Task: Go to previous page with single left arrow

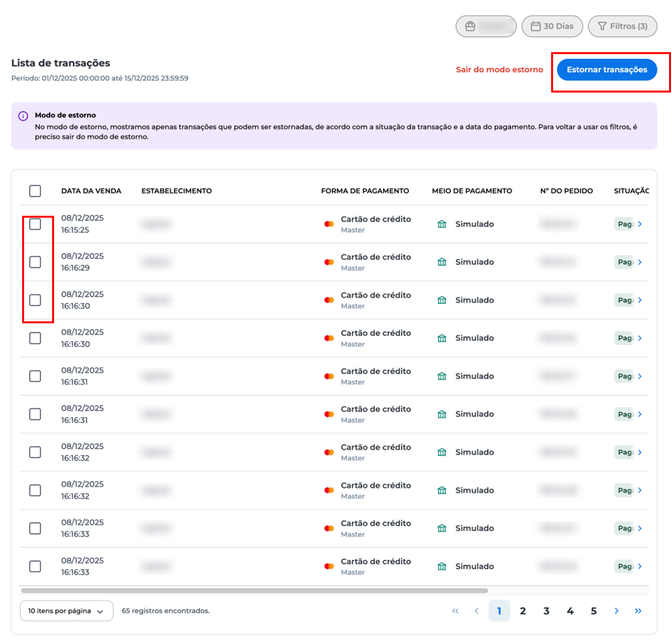Action: click(x=476, y=611)
